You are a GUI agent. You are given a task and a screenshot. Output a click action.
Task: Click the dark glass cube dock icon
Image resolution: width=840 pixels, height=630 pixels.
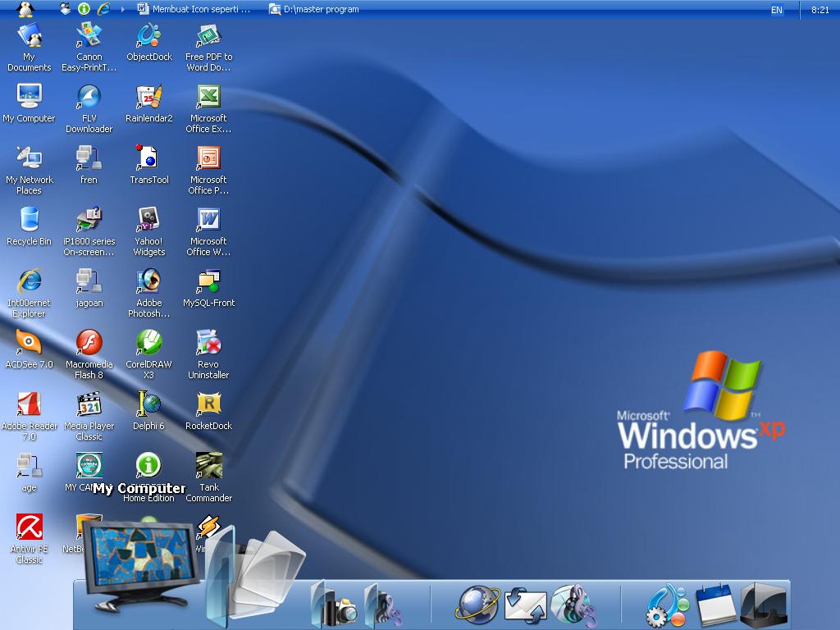point(764,605)
